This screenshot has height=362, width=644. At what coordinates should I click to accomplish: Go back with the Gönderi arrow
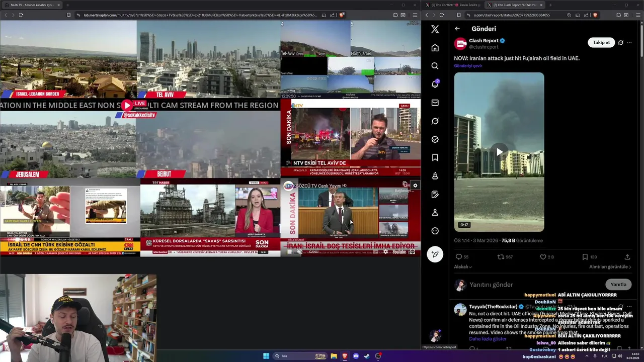(x=457, y=29)
